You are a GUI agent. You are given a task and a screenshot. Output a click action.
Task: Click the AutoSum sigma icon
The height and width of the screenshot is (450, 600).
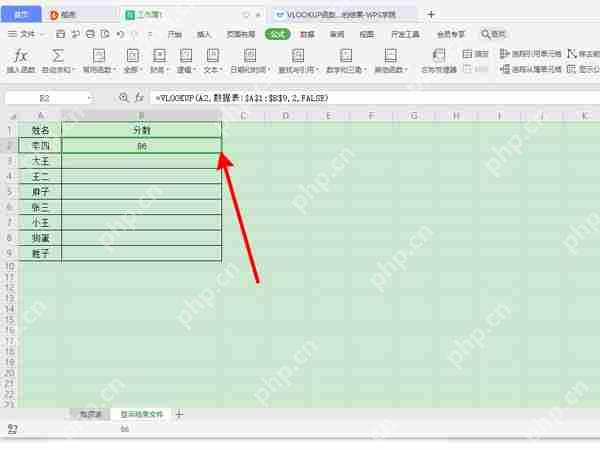click(x=58, y=56)
